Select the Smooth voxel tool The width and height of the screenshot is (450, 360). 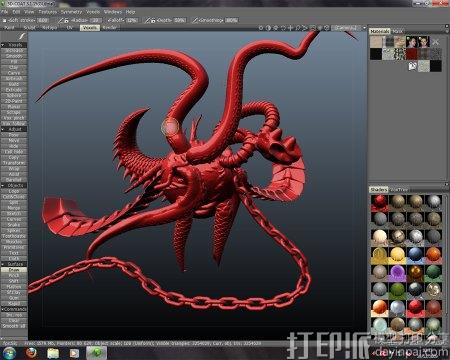(x=14, y=56)
